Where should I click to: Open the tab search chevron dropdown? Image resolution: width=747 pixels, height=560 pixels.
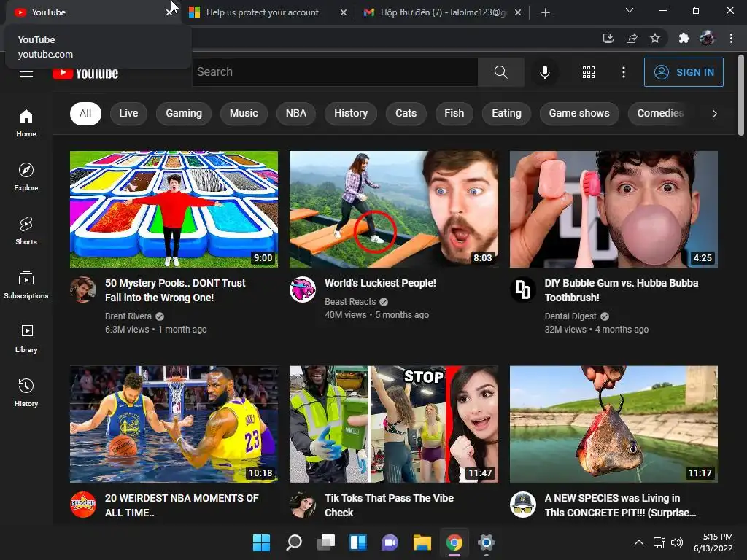[x=630, y=10]
